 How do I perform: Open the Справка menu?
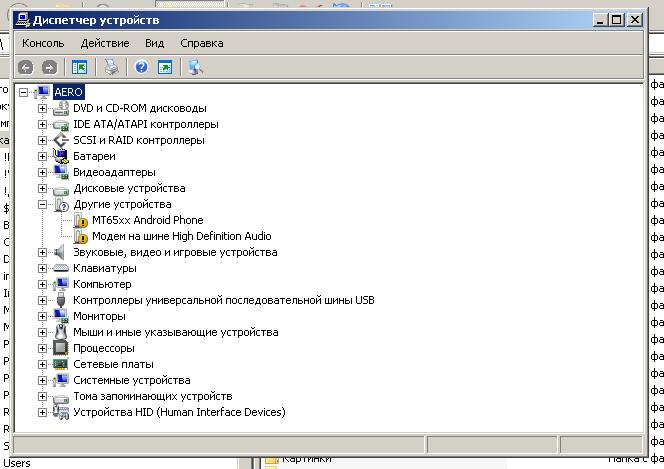(x=201, y=43)
